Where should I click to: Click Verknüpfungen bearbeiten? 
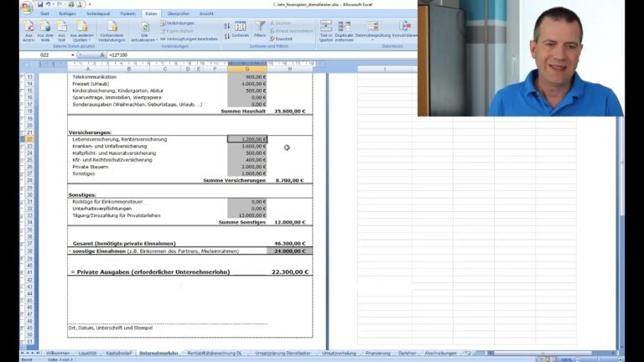click(x=189, y=39)
